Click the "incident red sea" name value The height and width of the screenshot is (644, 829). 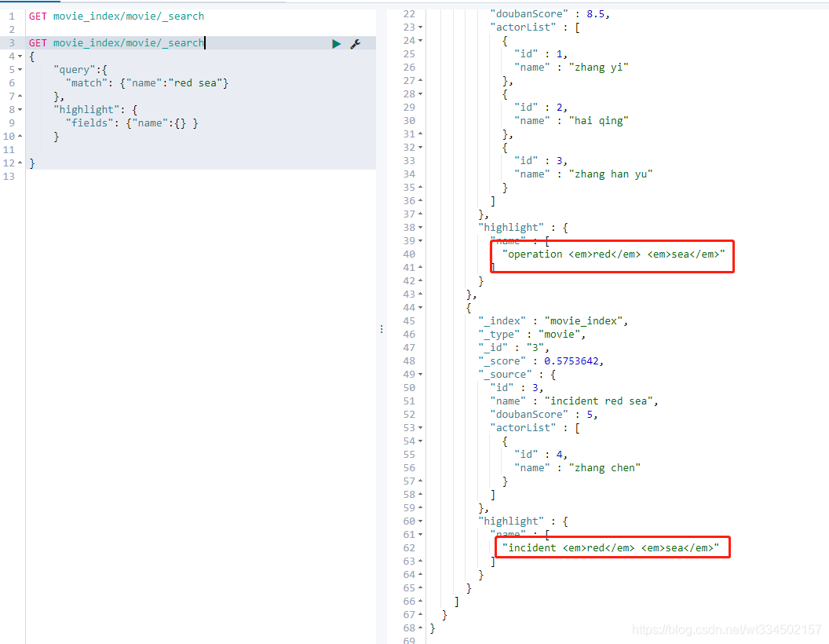(x=599, y=401)
